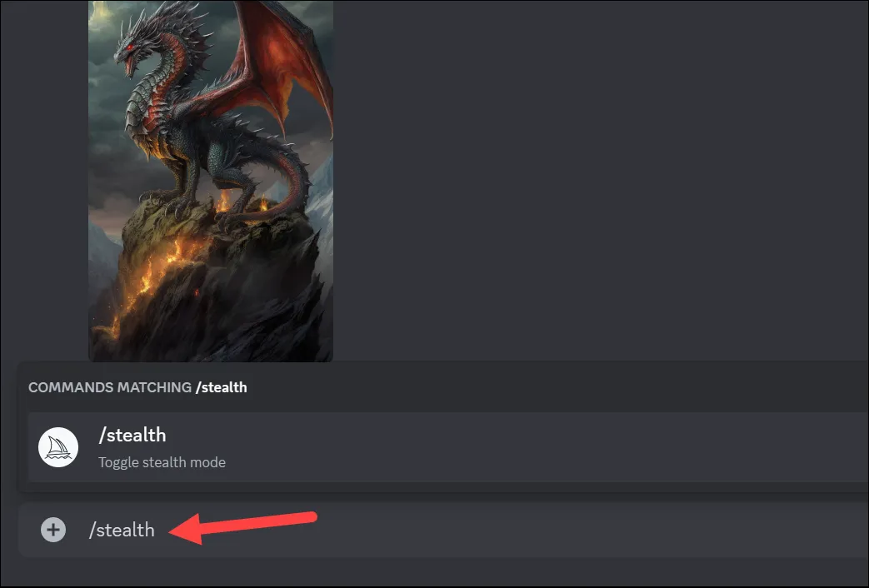Click empty chat area right of dragon image

[598, 177]
